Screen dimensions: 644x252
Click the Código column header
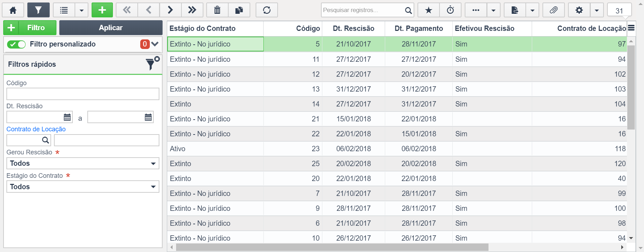(308, 29)
